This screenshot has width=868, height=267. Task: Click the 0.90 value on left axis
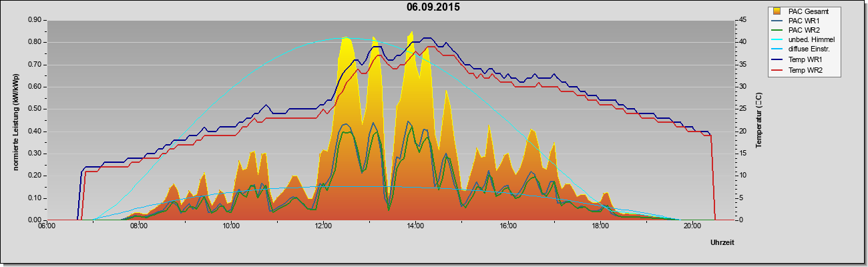35,20
